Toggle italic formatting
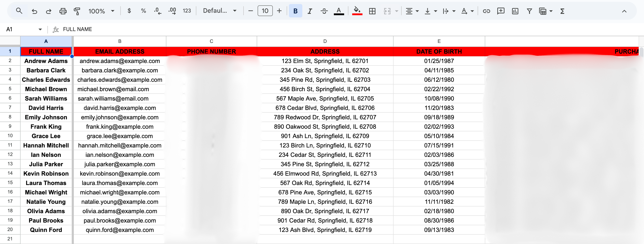 [x=310, y=11]
